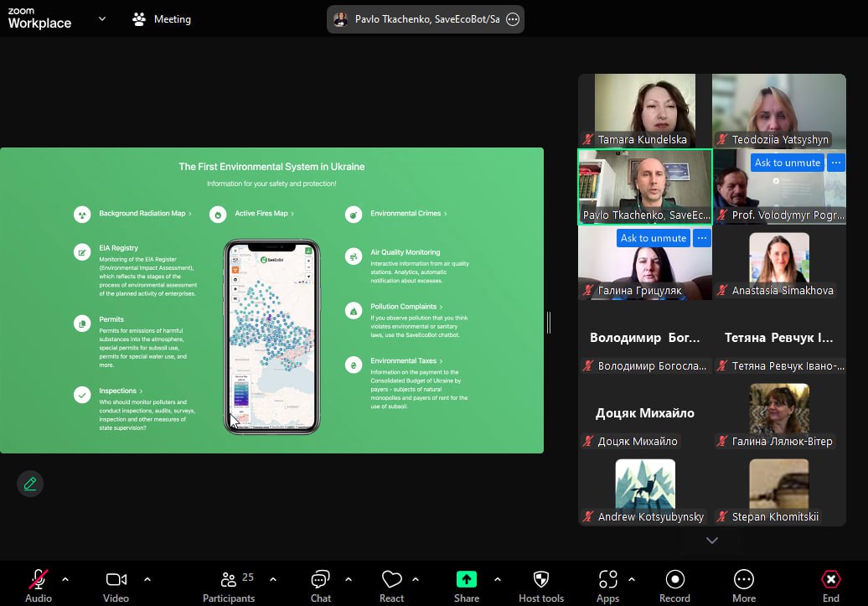The image size is (868, 606).
Task: Open the Apps panel
Action: pyautogui.click(x=607, y=586)
